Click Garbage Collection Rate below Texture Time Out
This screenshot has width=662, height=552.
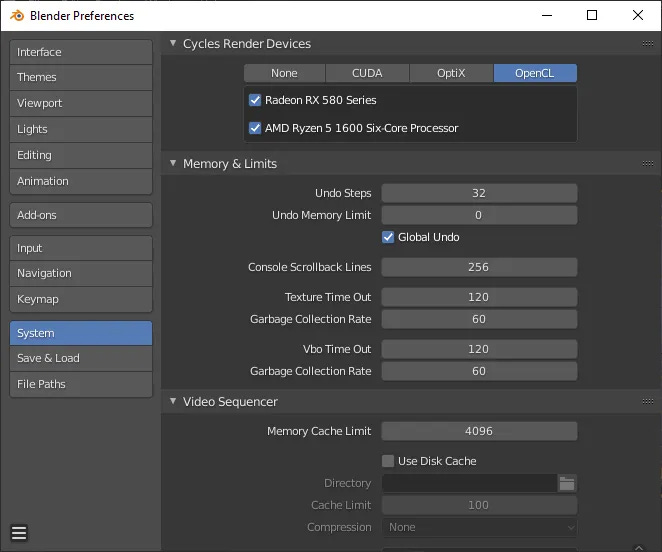pos(479,319)
